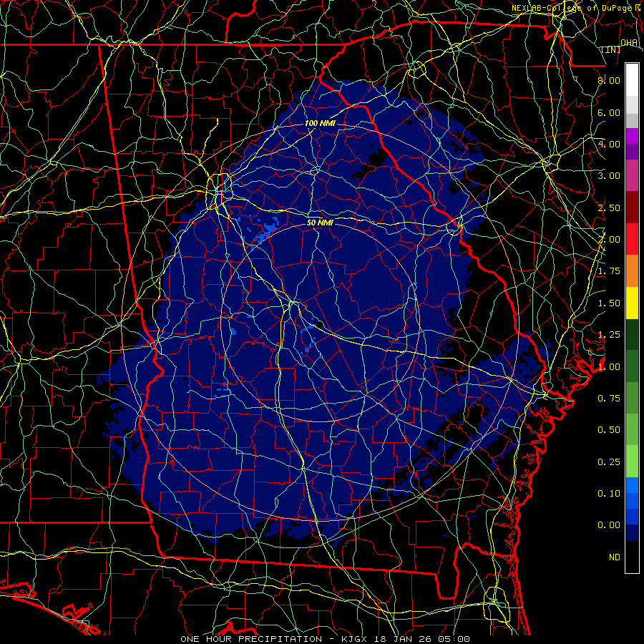Click the 0.25 legend value
This screenshot has width=644, height=644.
pos(609,462)
